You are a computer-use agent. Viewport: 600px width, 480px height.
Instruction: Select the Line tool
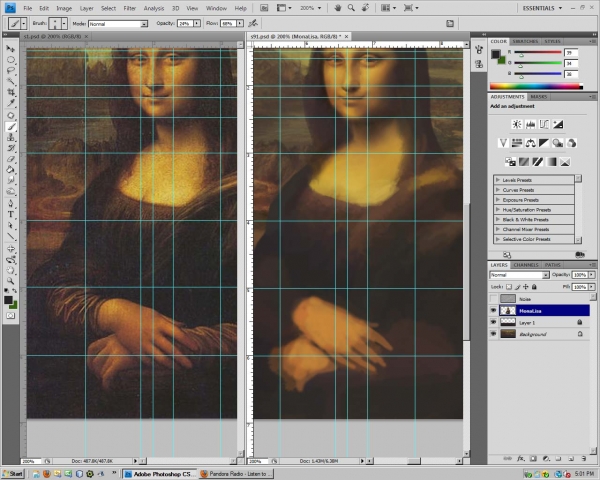[x=10, y=236]
